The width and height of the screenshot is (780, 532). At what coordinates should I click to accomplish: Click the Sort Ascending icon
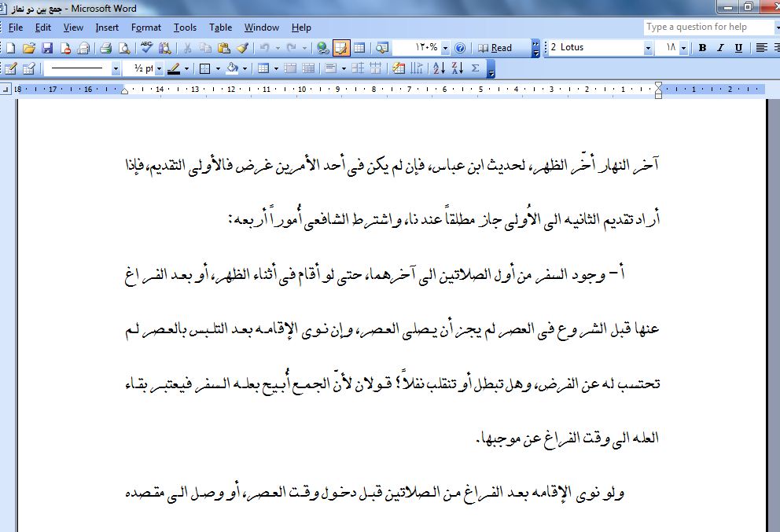coord(439,68)
